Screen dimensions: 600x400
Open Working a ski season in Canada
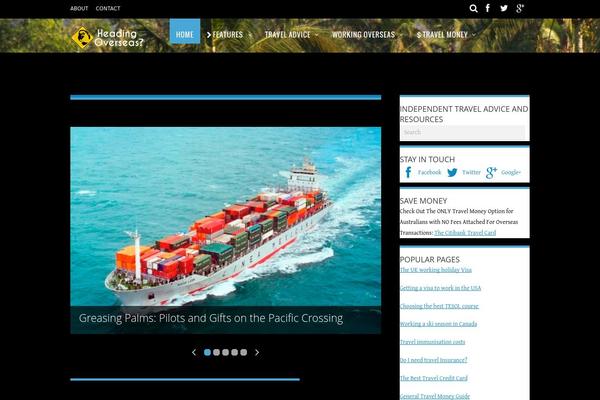pyautogui.click(x=439, y=324)
